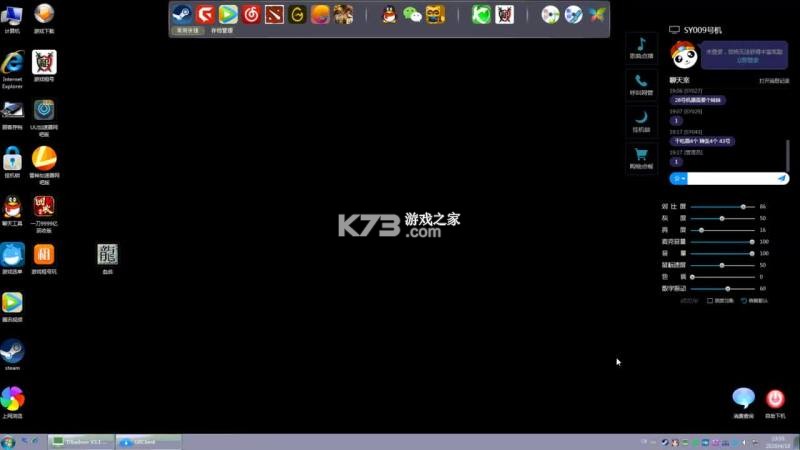Open the colorful pinwheel icon in launcher
800x450 pixels.
coord(596,15)
